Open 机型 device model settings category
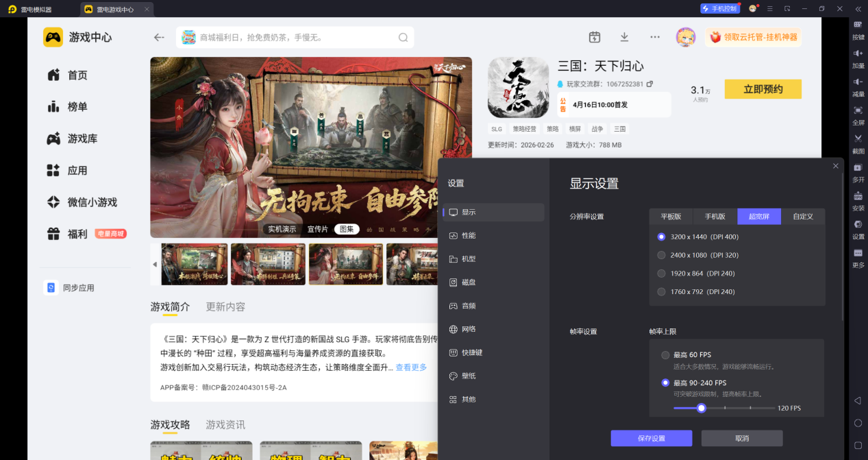This screenshot has width=868, height=460. (x=493, y=259)
